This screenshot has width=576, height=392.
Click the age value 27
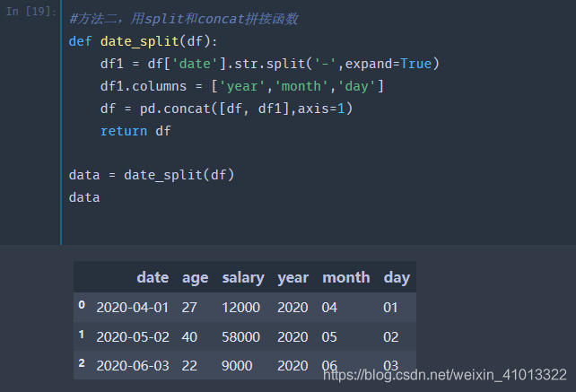pos(189,308)
